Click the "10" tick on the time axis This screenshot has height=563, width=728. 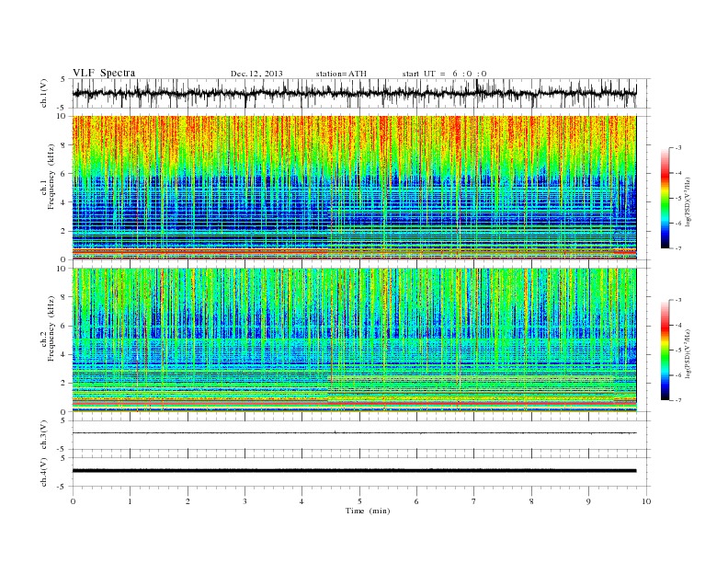646,501
